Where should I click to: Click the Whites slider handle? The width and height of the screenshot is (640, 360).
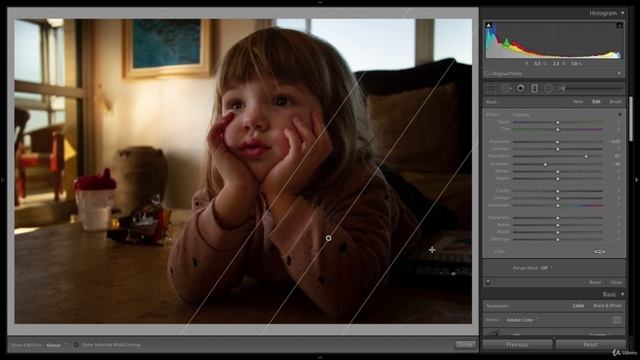(x=558, y=171)
